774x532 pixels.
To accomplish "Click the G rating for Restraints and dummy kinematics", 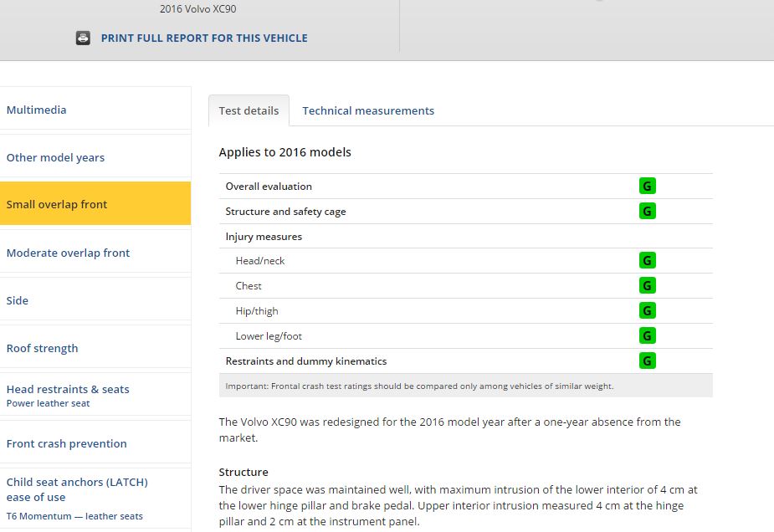I will click(x=647, y=361).
